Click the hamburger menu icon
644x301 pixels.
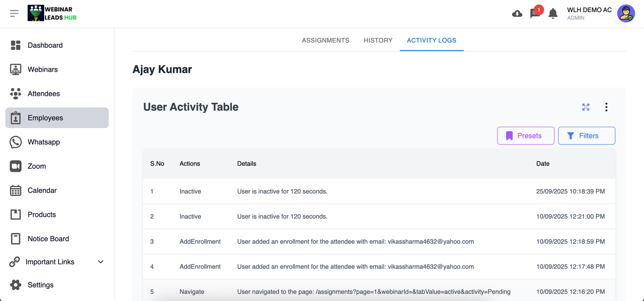pos(14,13)
